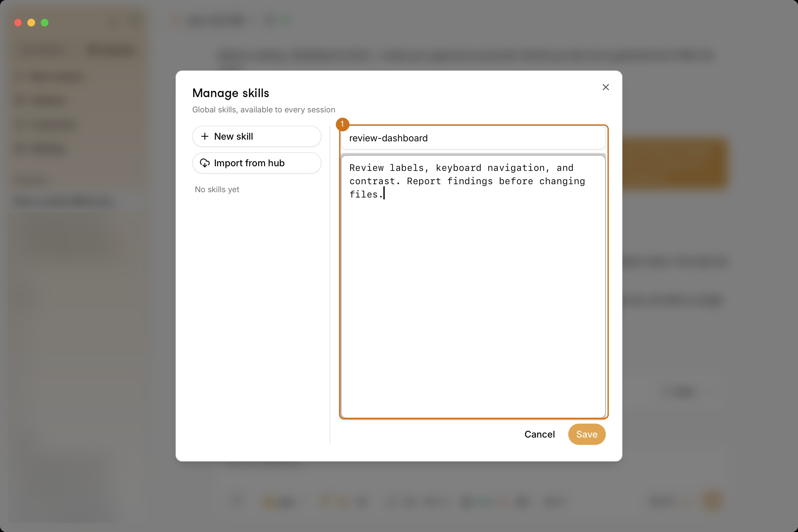Image resolution: width=798 pixels, height=532 pixels.
Task: Close the Manage skills dialog
Action: point(605,87)
